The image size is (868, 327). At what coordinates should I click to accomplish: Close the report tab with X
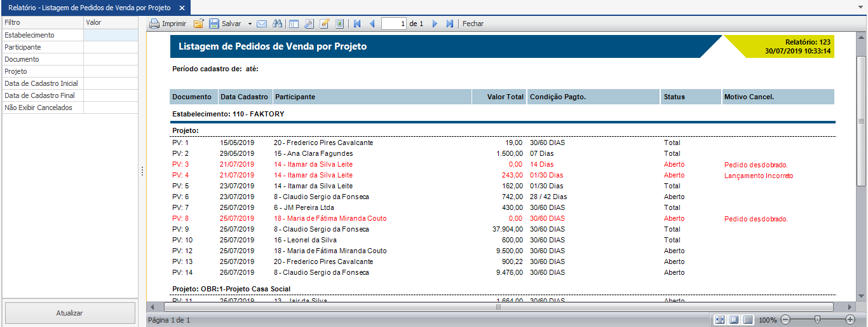tap(182, 8)
